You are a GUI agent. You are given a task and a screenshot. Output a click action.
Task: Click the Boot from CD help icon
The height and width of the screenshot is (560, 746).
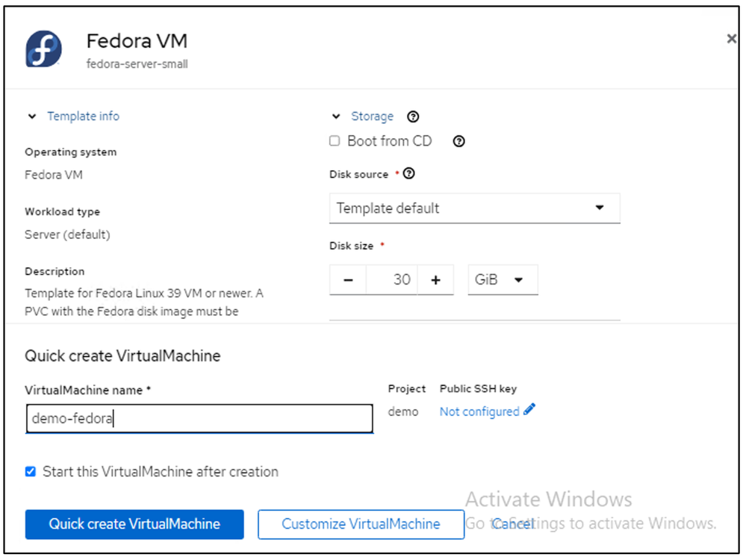pyautogui.click(x=459, y=141)
